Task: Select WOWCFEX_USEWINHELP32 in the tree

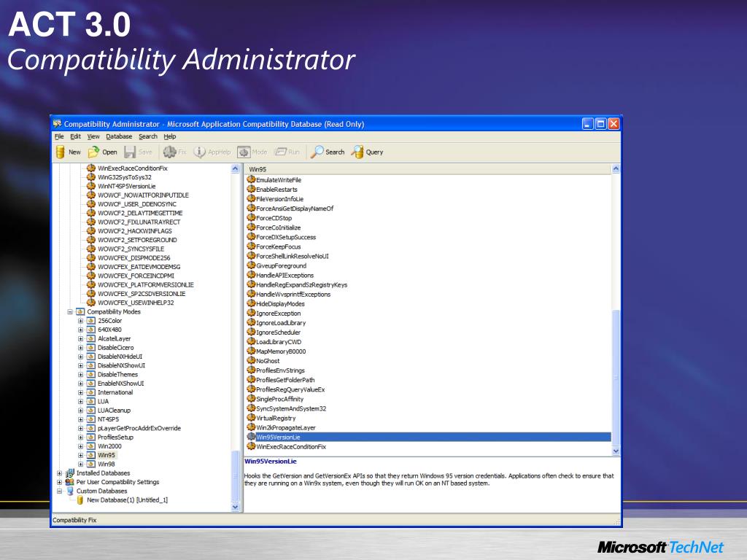Action: coord(136,303)
